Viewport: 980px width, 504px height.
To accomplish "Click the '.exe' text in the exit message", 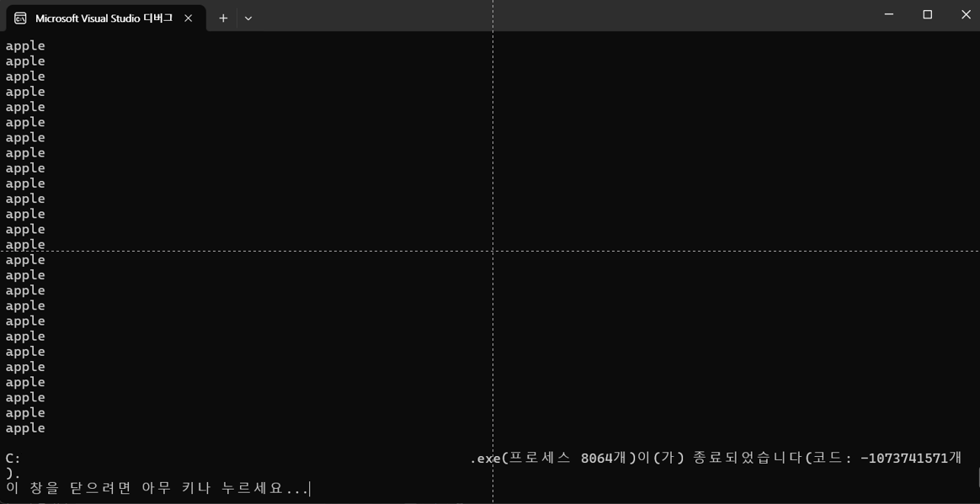I will click(485, 459).
